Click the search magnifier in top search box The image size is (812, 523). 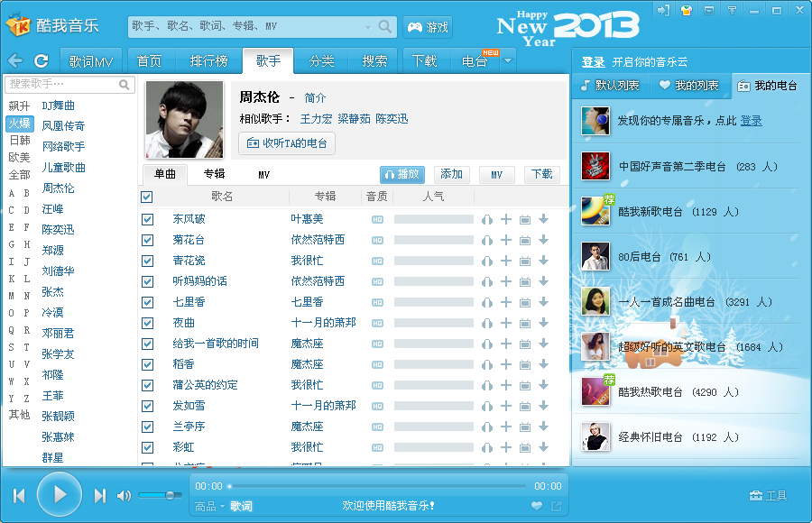pyautogui.click(x=384, y=26)
